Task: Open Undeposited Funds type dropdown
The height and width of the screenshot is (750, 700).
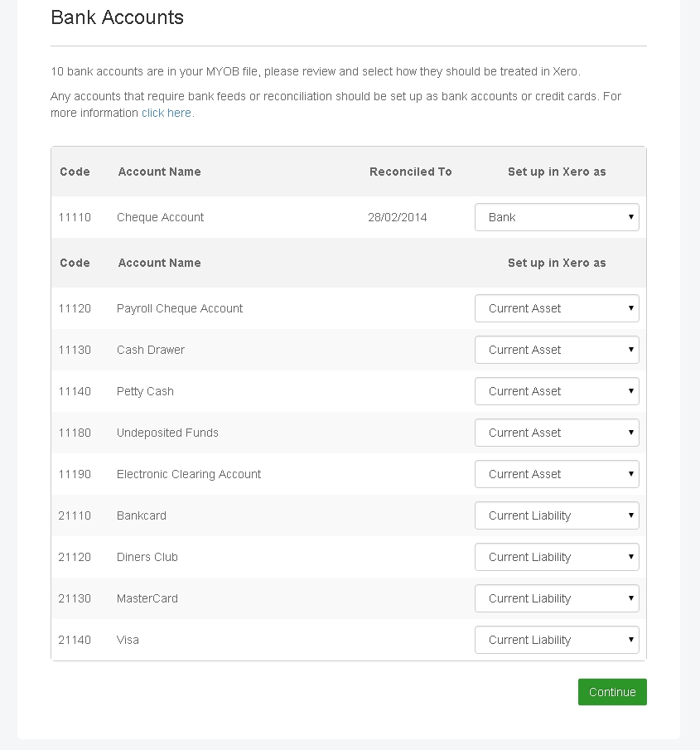Action: 557,433
